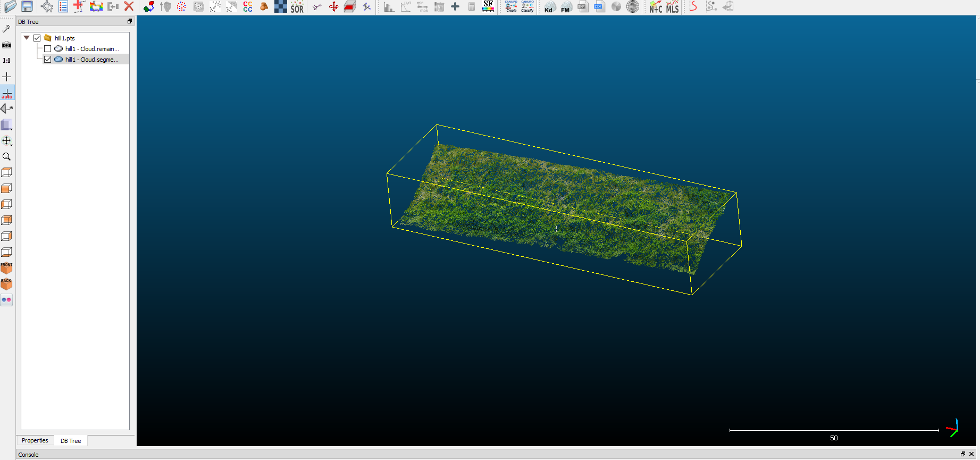Uncheck hill1 - Cloud.segmented checkbox
Screen dimensions: 980x460
point(48,59)
